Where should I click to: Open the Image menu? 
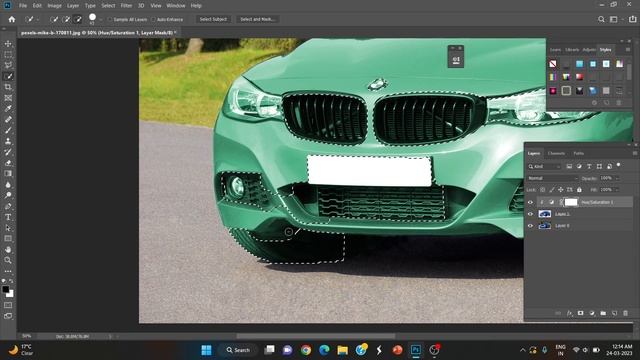tap(54, 6)
